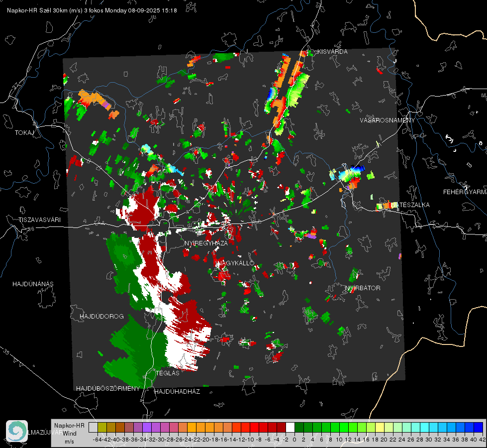Click the '30' value on the legend scale
487x448 pixels.
(429, 440)
